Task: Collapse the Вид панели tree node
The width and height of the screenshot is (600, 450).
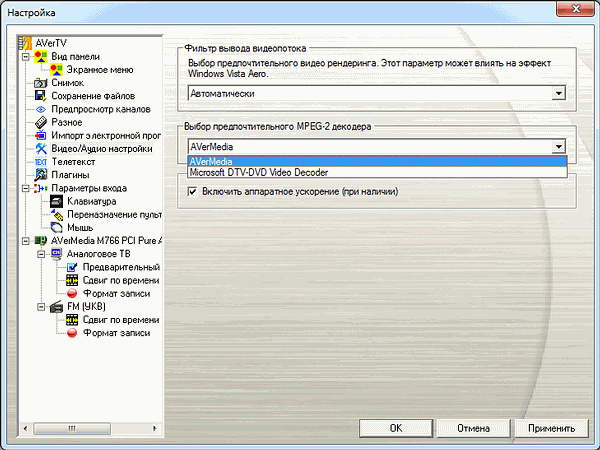Action: [24, 58]
